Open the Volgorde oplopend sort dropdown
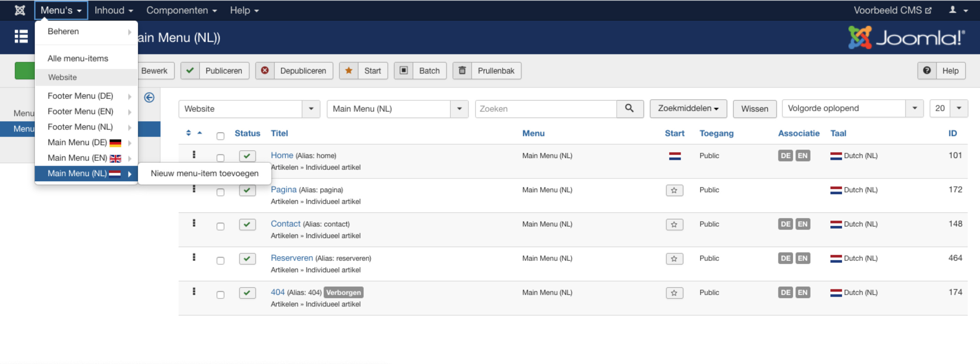Screen dimensions: 980x364 pos(852,109)
